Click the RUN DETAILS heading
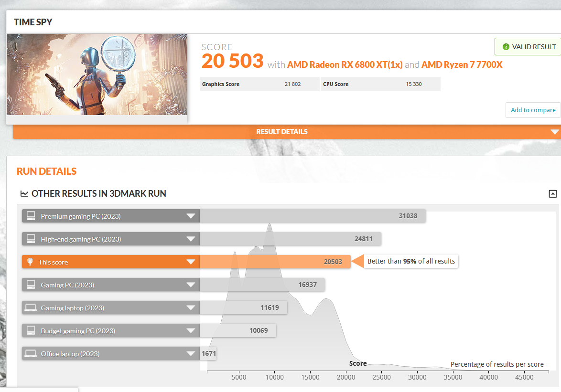Image resolution: width=561 pixels, height=392 pixels. tap(46, 171)
